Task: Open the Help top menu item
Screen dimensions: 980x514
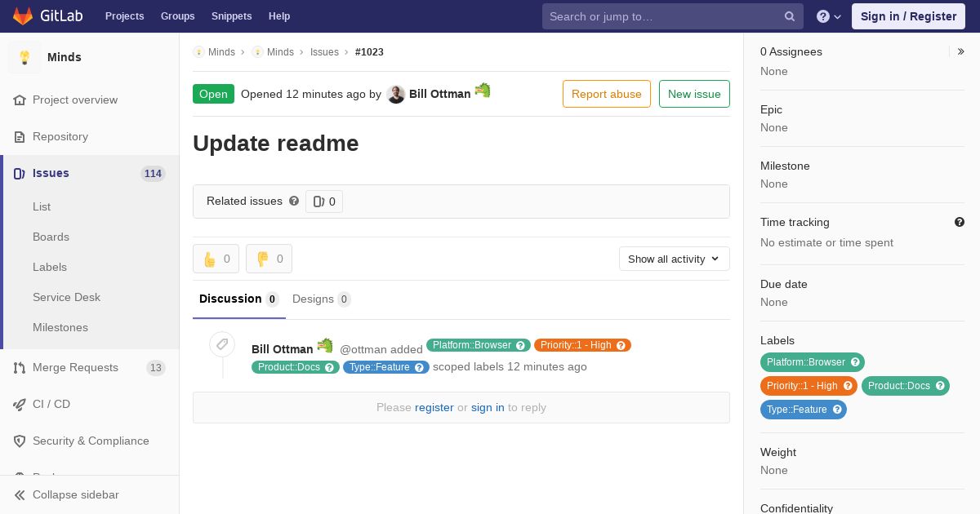Action: (279, 16)
